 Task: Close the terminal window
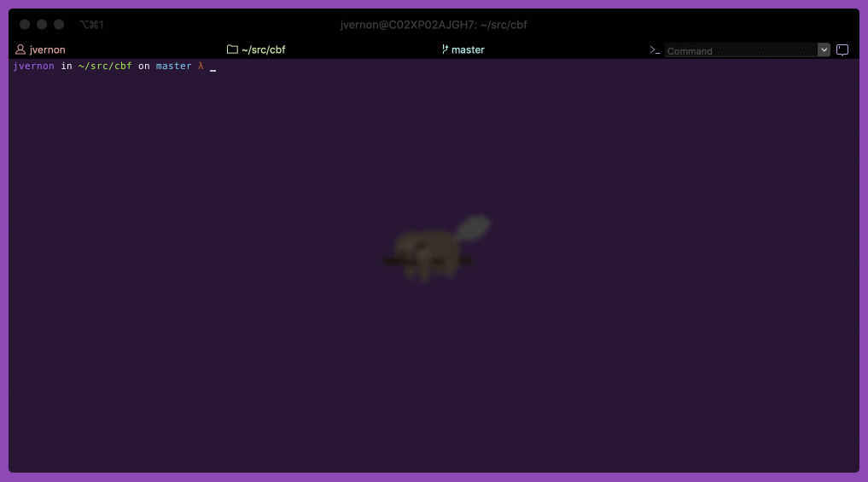click(25, 25)
